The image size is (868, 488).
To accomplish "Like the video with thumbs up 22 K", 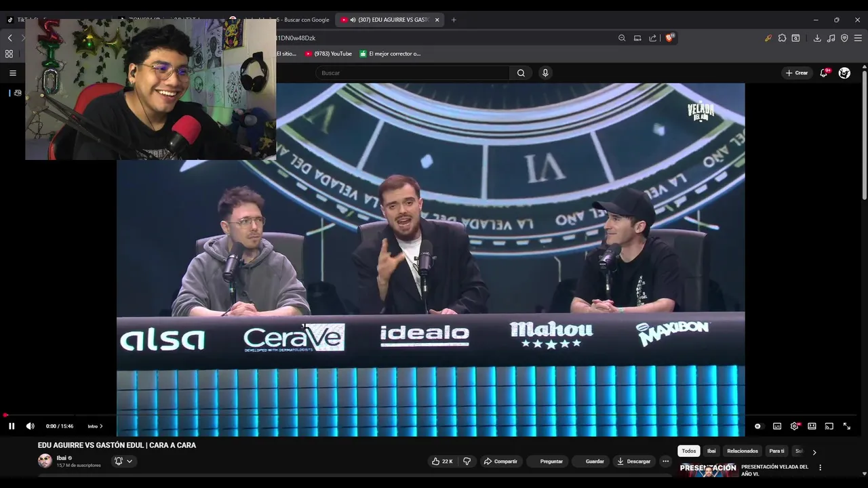I will pos(442,462).
